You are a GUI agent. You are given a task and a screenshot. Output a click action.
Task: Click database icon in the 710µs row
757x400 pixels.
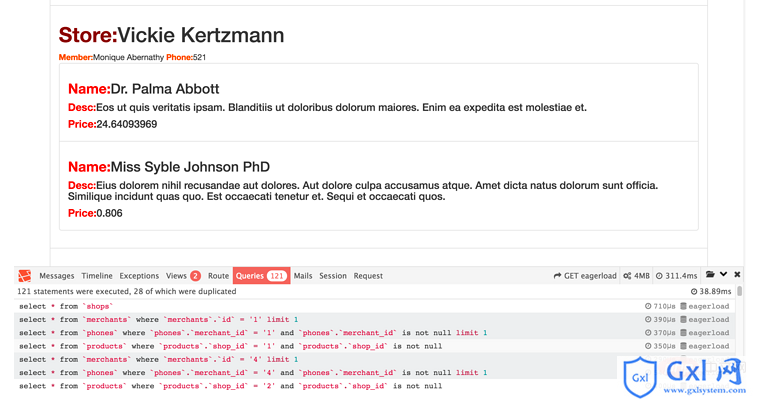click(x=683, y=306)
